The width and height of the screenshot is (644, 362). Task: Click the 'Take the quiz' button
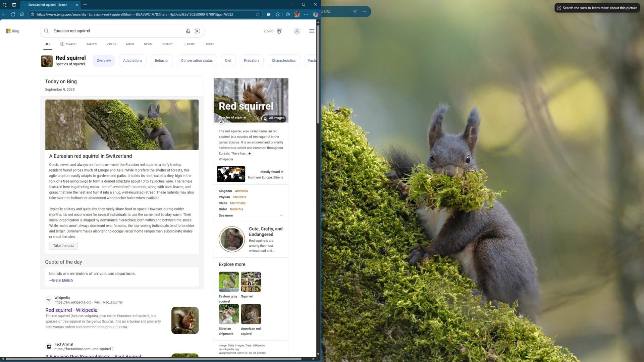coord(63,246)
